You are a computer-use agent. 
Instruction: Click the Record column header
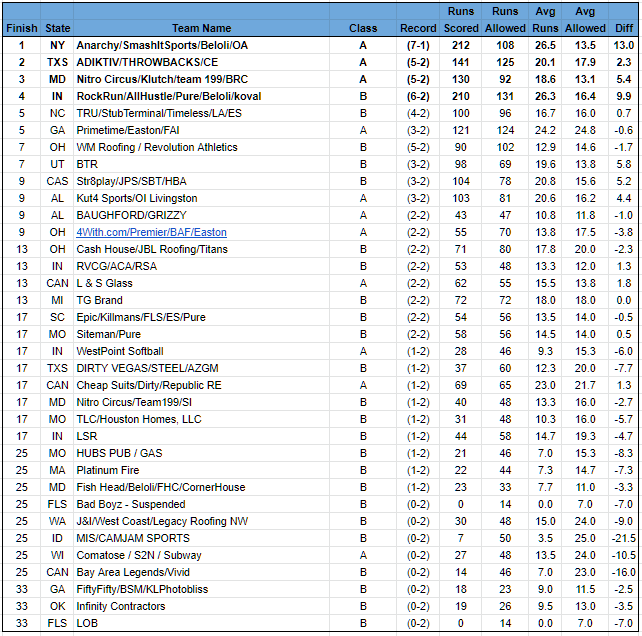click(418, 28)
